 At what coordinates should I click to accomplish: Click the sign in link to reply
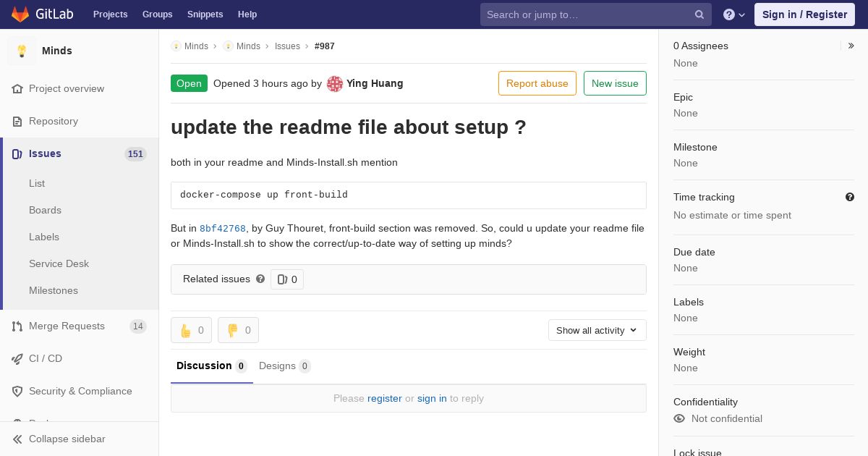(x=432, y=398)
